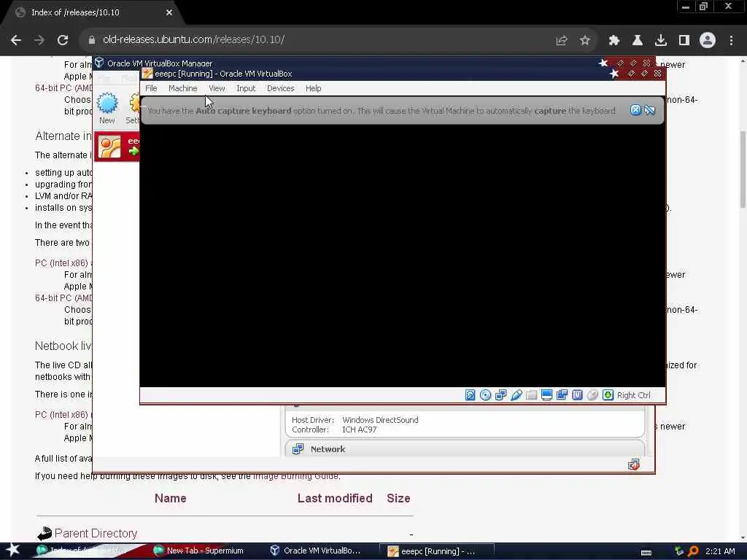
Task: Open the Input menu in the VM window
Action: coord(246,88)
